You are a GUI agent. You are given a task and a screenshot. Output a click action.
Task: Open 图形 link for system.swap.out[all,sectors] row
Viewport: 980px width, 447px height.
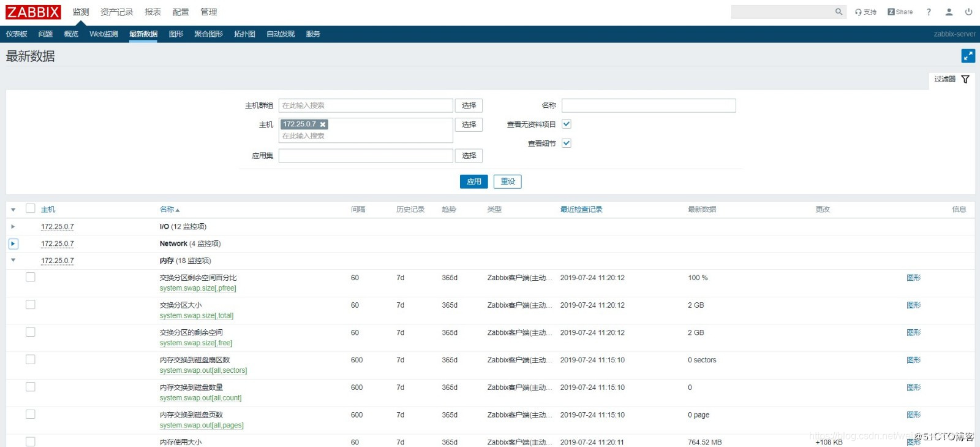pos(914,360)
